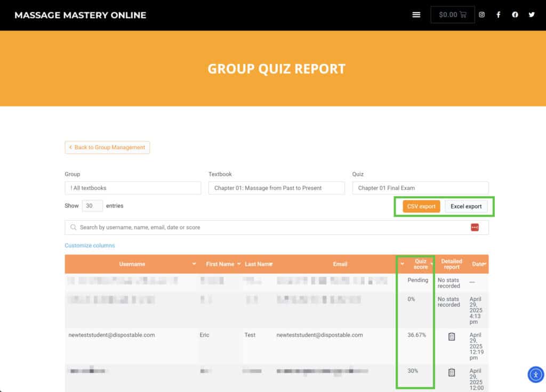Open the Twitter bird icon link
The height and width of the screenshot is (392, 546).
point(531,15)
